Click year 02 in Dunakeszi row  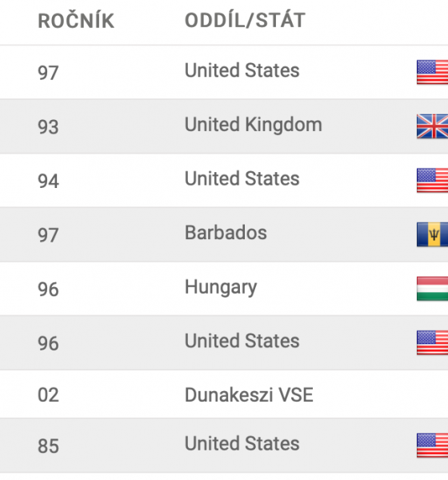click(48, 395)
